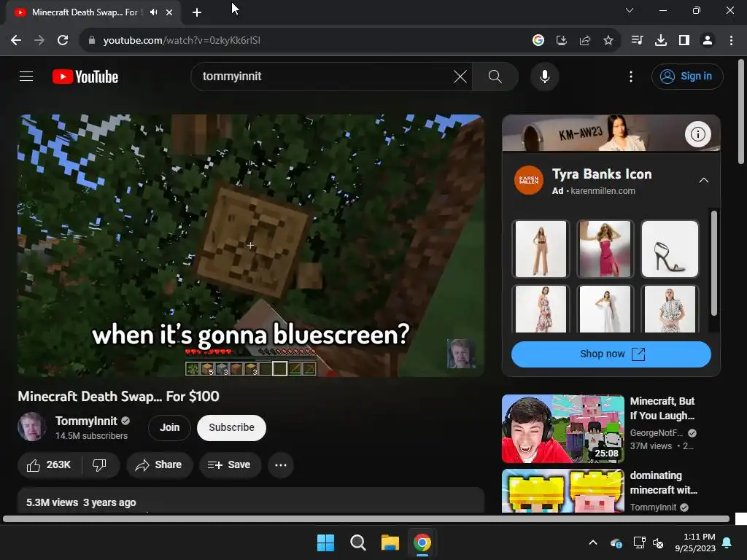The height and width of the screenshot is (560, 747).
Task: Open Chrome from taskbar
Action: 422,542
